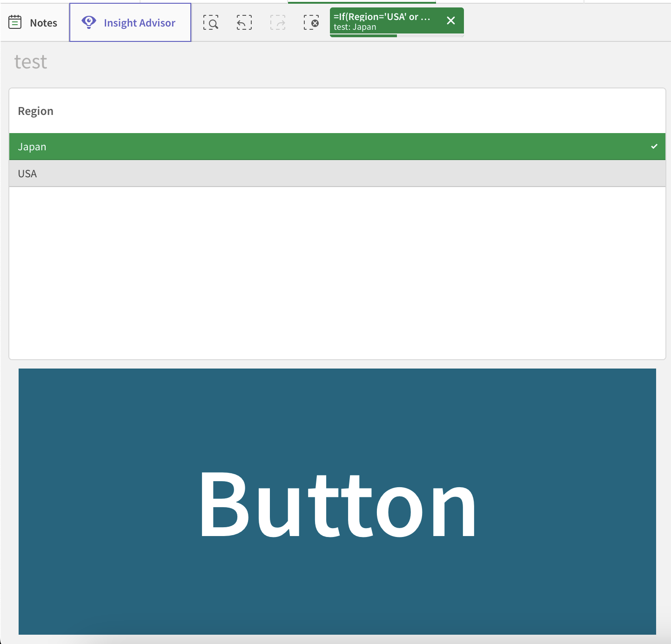Click the Notes clipboard icon
The image size is (671, 644).
[15, 22]
